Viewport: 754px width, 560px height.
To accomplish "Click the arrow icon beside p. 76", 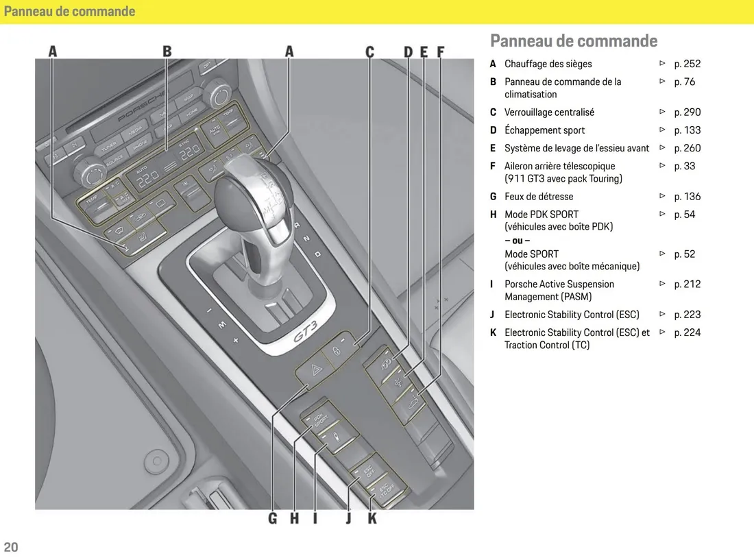I will (662, 82).
